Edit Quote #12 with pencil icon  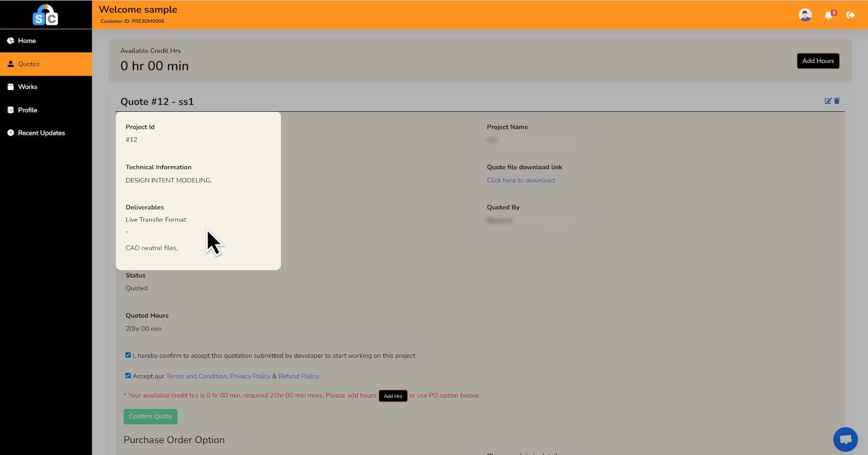coord(828,101)
